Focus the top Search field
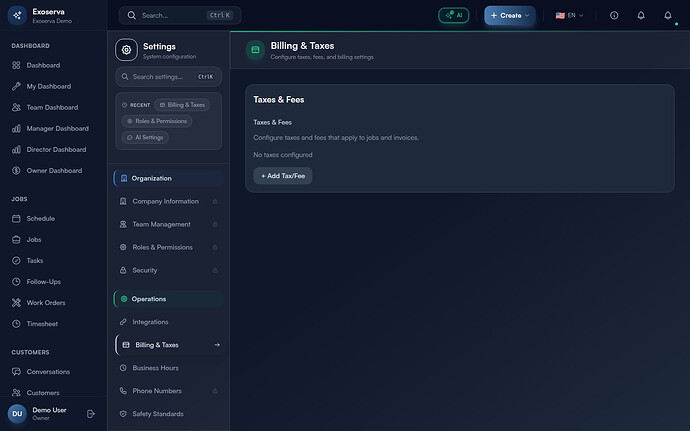690x431 pixels. click(x=180, y=15)
